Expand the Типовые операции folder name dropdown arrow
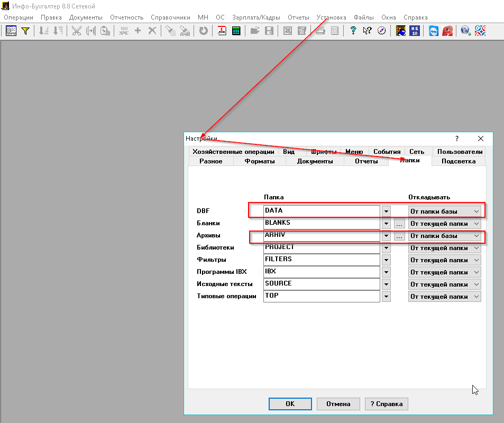This screenshot has width=504, height=423. [x=387, y=297]
